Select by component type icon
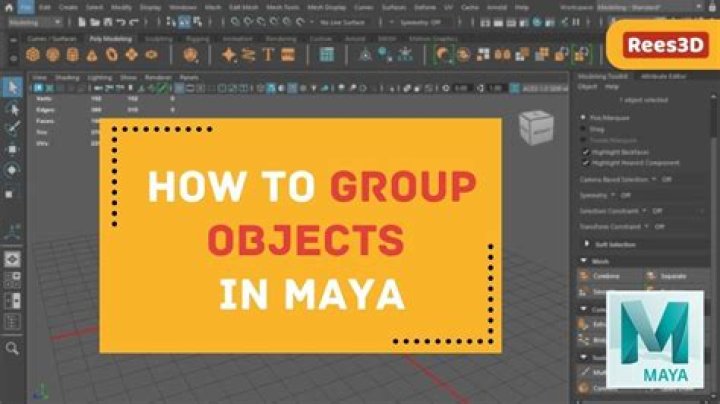Viewport: 720px width, 404px height. point(197,22)
